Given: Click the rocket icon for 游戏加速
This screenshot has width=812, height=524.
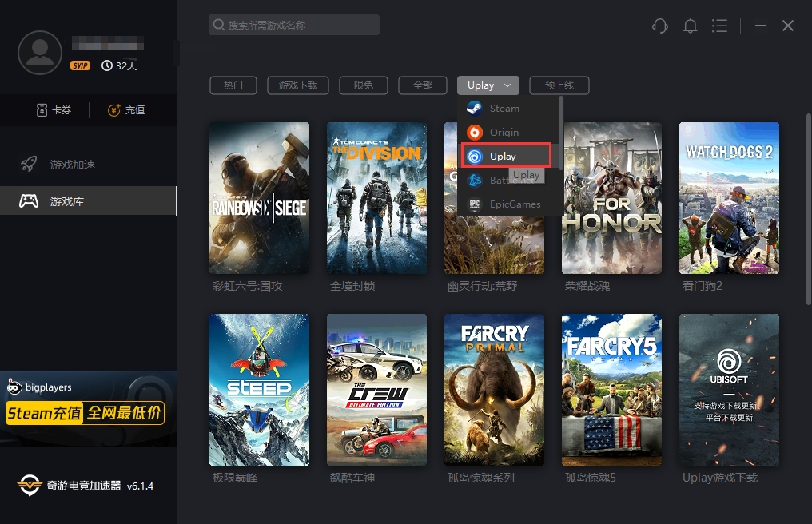Looking at the screenshot, I should [x=29, y=164].
